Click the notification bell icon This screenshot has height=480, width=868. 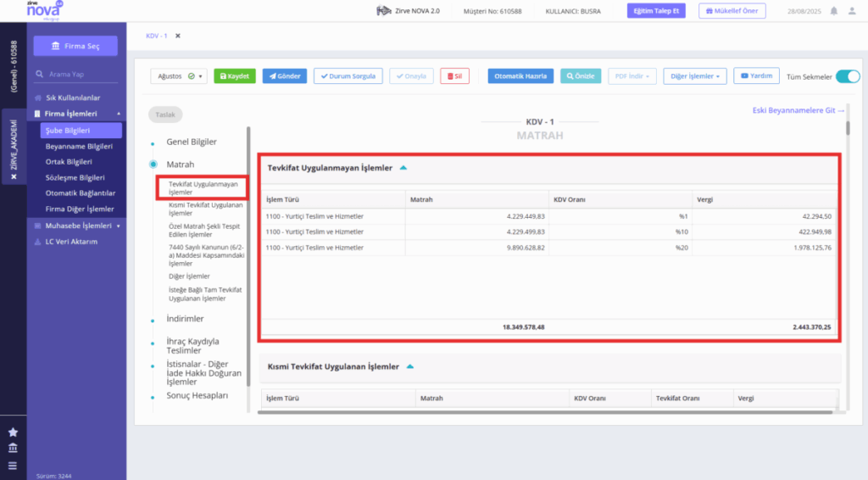834,11
